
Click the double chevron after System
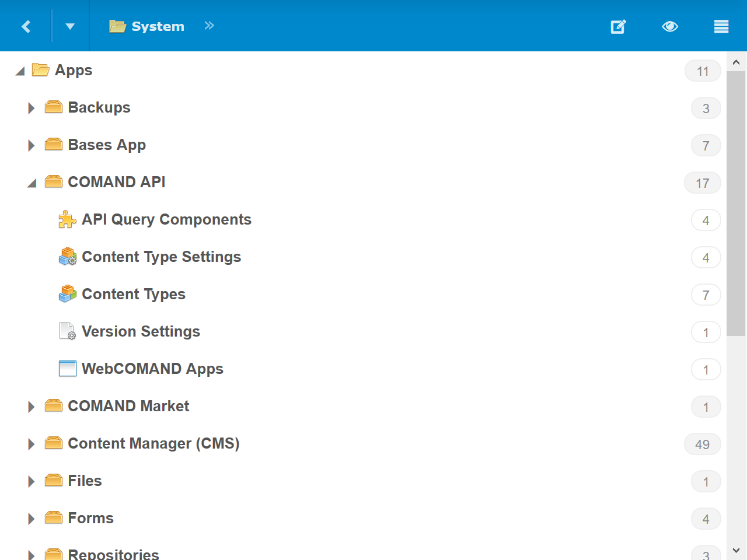(210, 26)
